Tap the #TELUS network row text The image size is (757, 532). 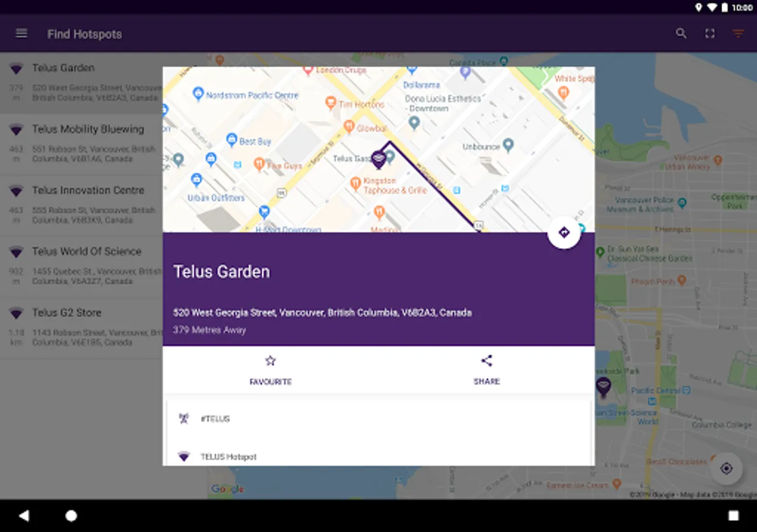215,419
